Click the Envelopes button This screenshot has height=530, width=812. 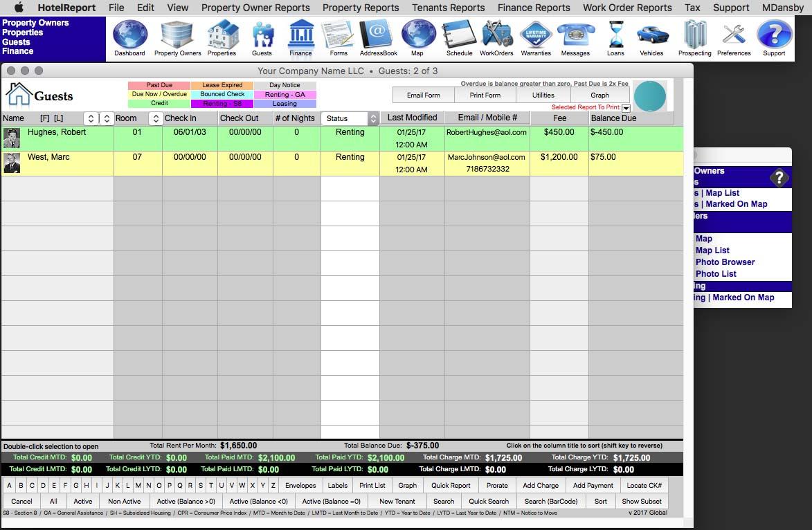pos(300,486)
